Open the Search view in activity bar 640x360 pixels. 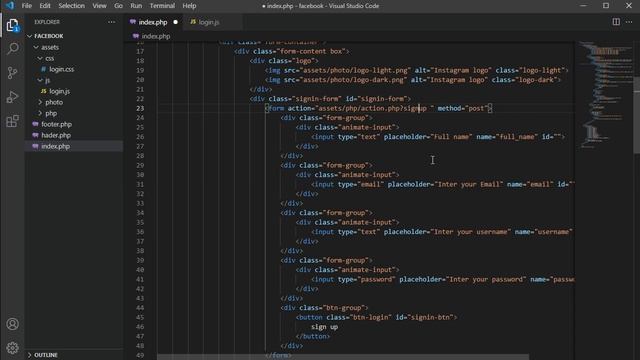12,49
